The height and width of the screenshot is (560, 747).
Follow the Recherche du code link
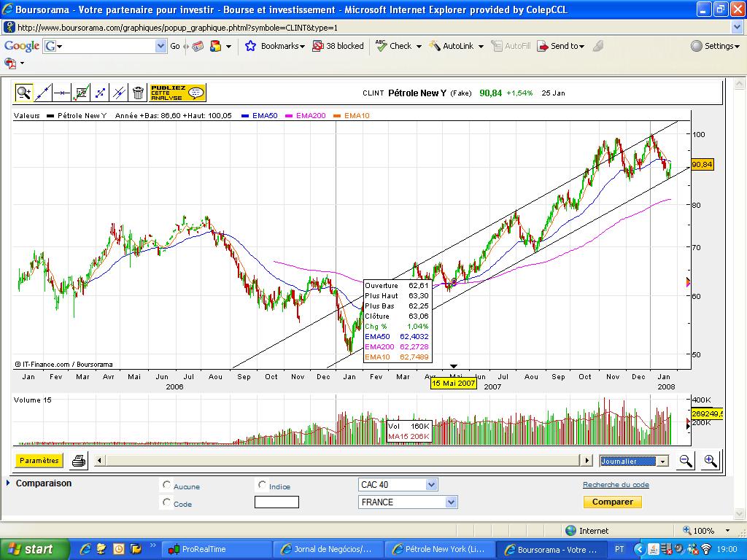[616, 485]
